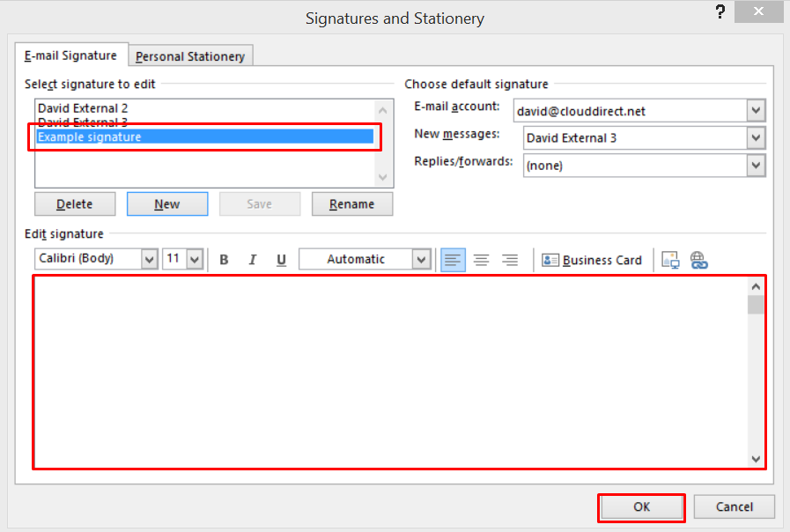Open the dialog Help question mark
790x532 pixels.
(720, 12)
